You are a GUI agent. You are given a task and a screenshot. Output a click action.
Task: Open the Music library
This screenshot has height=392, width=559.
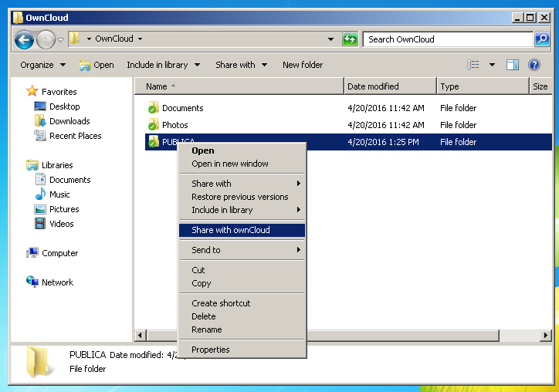click(x=59, y=194)
